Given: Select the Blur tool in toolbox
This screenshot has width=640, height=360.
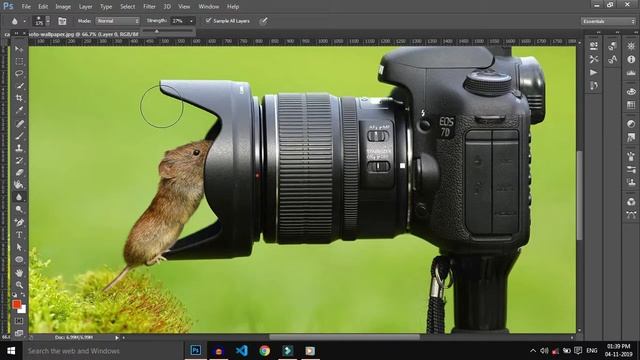Looking at the screenshot, I should coord(19,197).
